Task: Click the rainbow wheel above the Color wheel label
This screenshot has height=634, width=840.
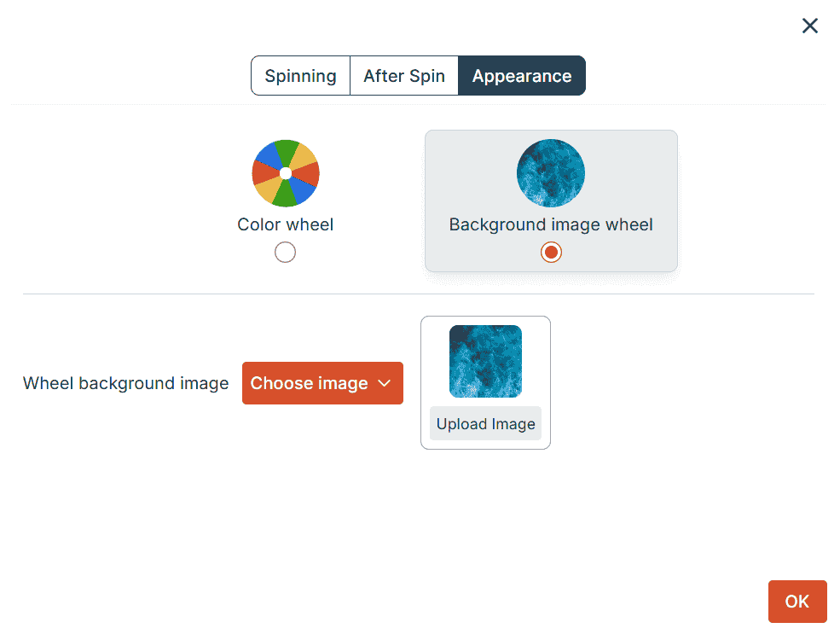Action: (x=285, y=173)
